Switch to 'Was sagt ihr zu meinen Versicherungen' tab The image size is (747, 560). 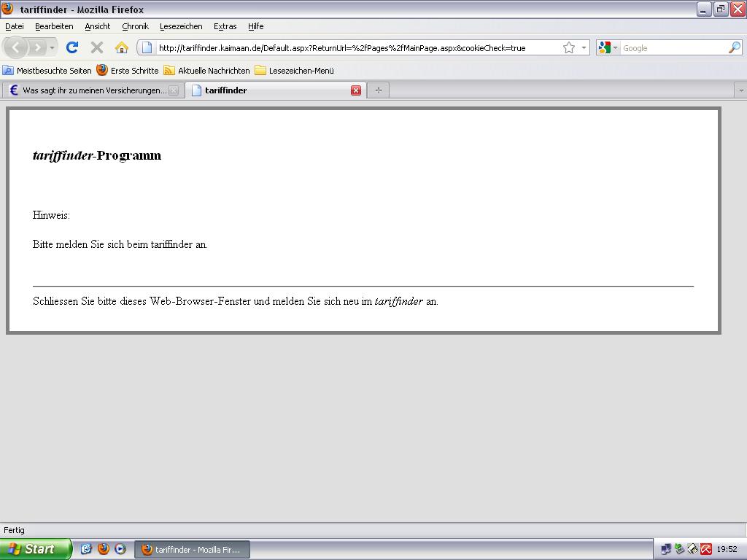tap(93, 90)
